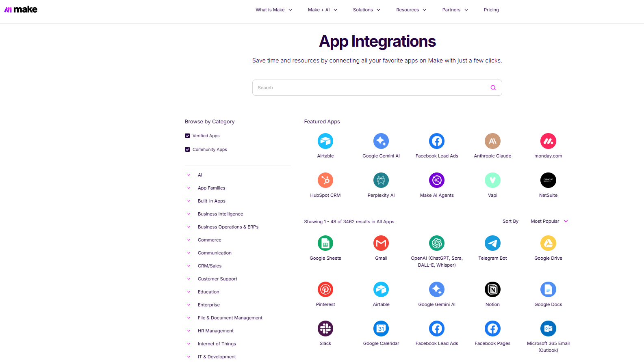Select the Microsoft 365 Email Outlook icon
Image resolution: width=644 pixels, height=362 pixels.
coord(548,329)
